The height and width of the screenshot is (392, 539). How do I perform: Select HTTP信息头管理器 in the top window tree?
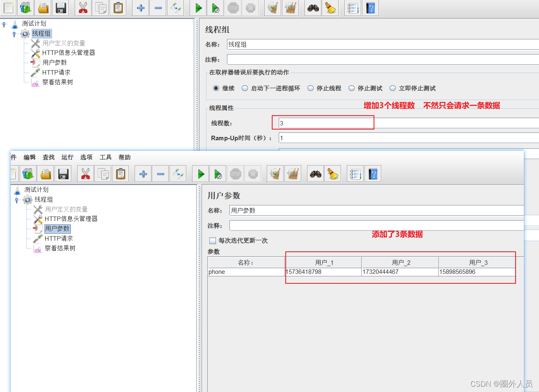[69, 52]
